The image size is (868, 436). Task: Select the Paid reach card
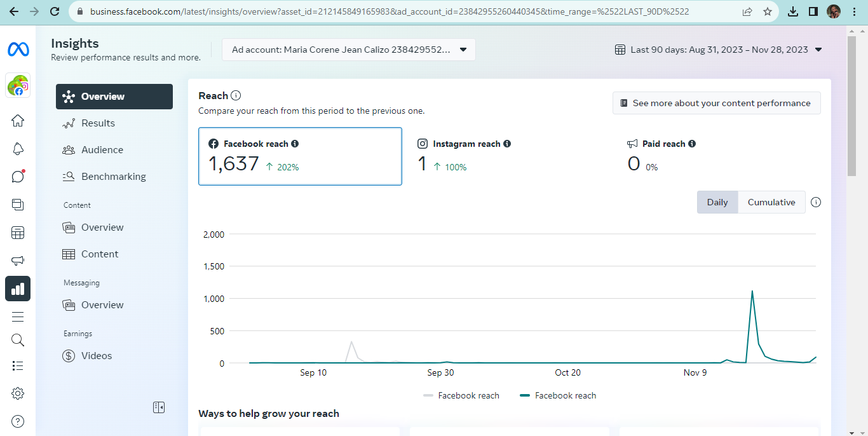pos(718,156)
